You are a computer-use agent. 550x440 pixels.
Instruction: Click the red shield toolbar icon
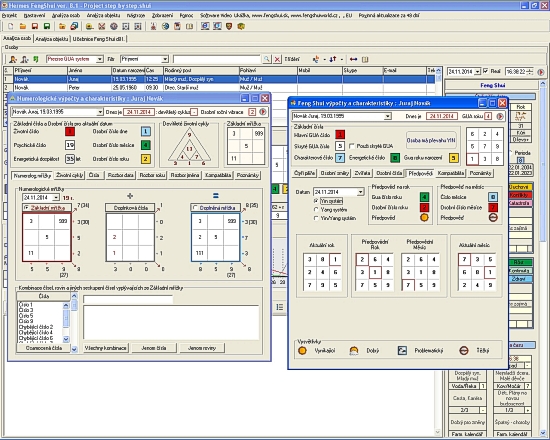pos(229,26)
